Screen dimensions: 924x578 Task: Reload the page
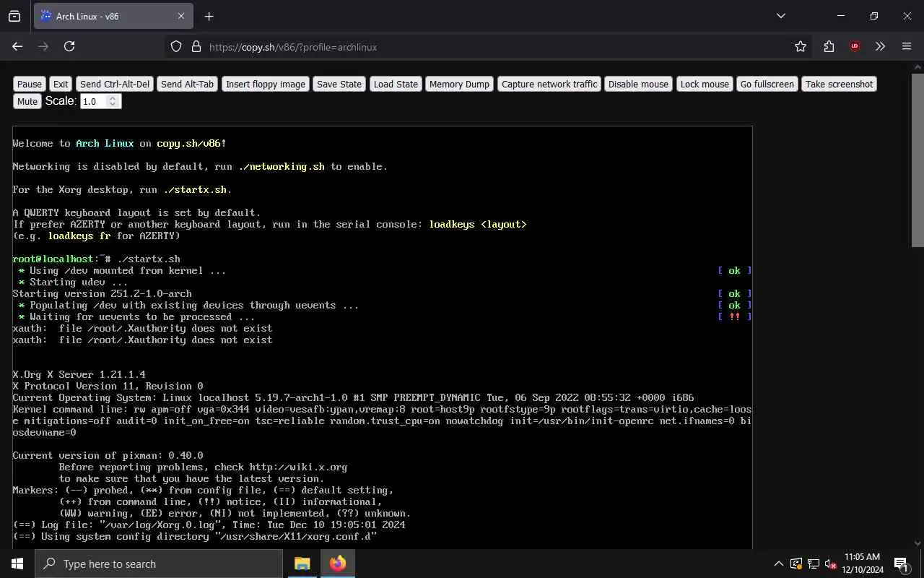[69, 46]
